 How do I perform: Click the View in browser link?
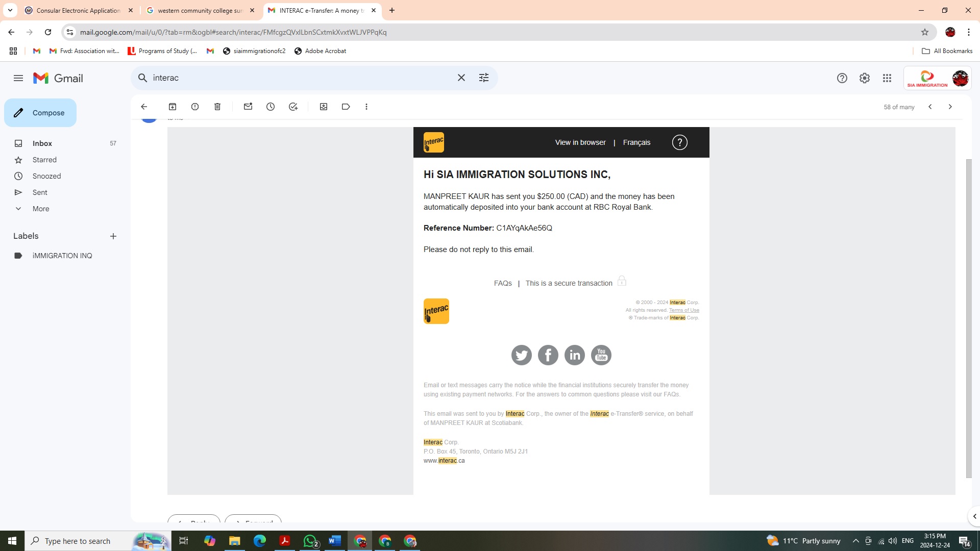pyautogui.click(x=580, y=142)
